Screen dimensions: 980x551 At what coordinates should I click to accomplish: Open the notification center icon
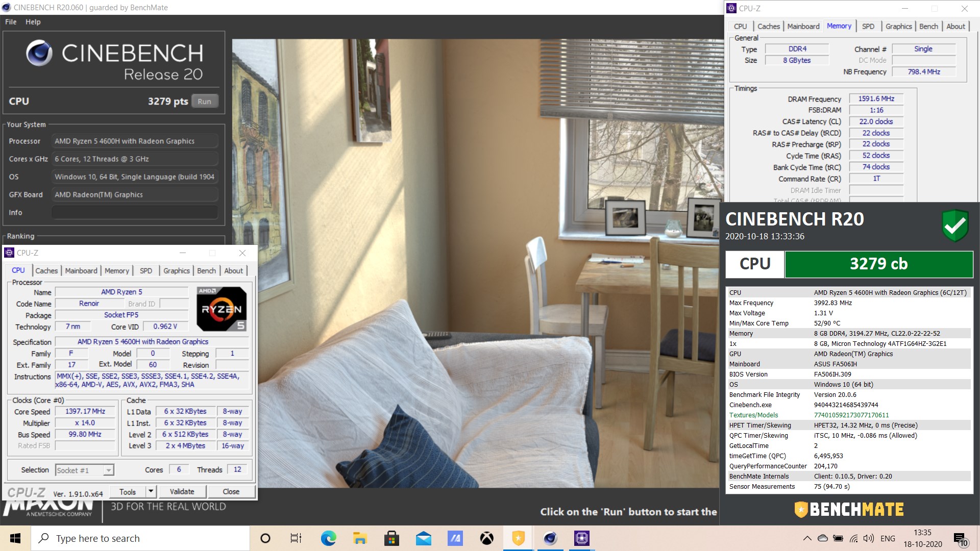[960, 539]
